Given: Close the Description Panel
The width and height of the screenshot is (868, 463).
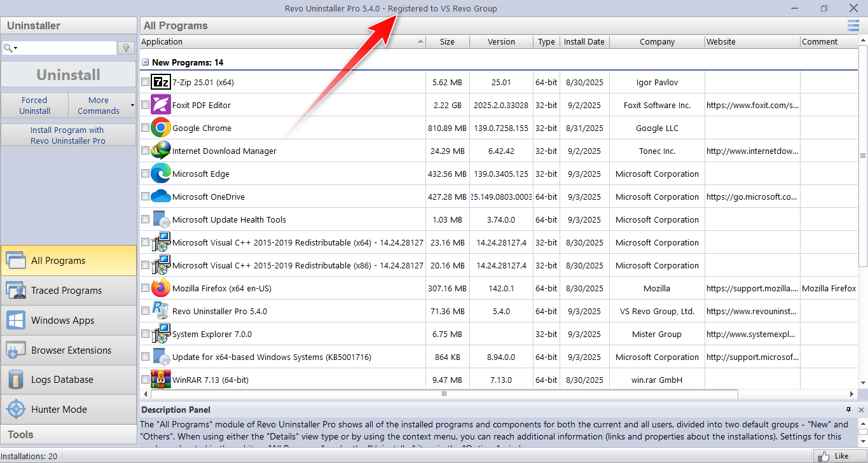Looking at the screenshot, I should point(861,410).
